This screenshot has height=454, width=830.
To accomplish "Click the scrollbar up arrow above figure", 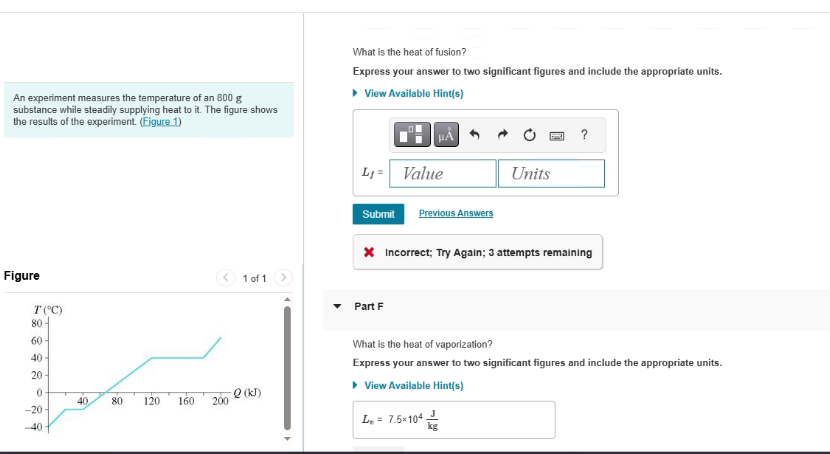I will point(287,299).
